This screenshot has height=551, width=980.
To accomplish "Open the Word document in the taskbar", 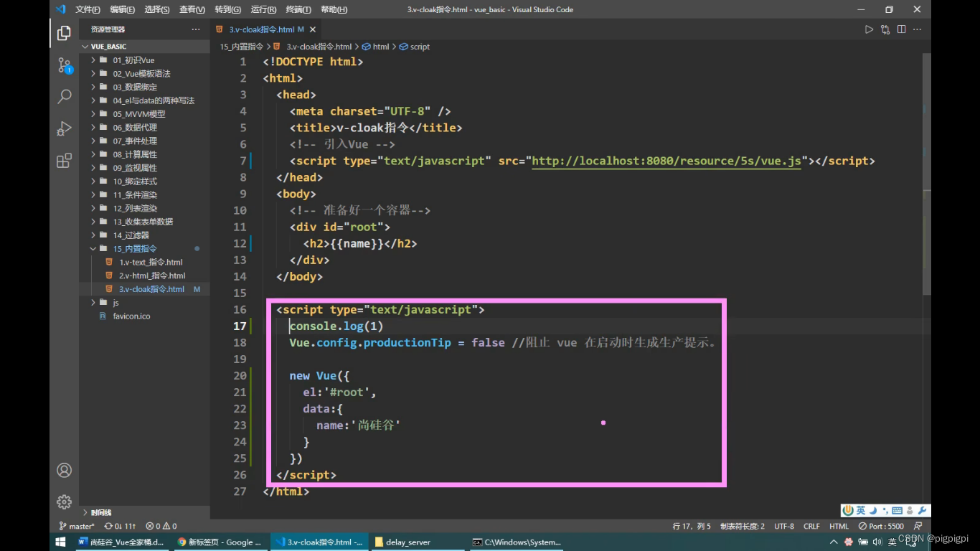I will coord(121,542).
